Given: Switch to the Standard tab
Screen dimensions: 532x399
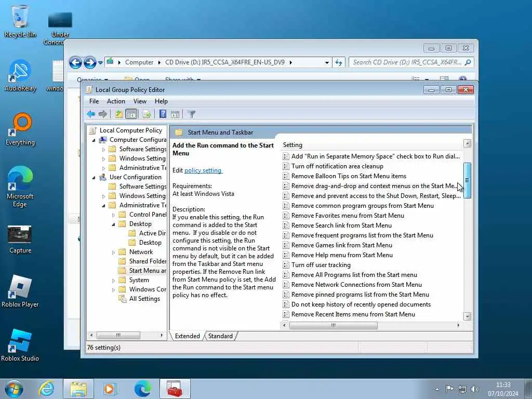Looking at the screenshot, I should point(220,336).
